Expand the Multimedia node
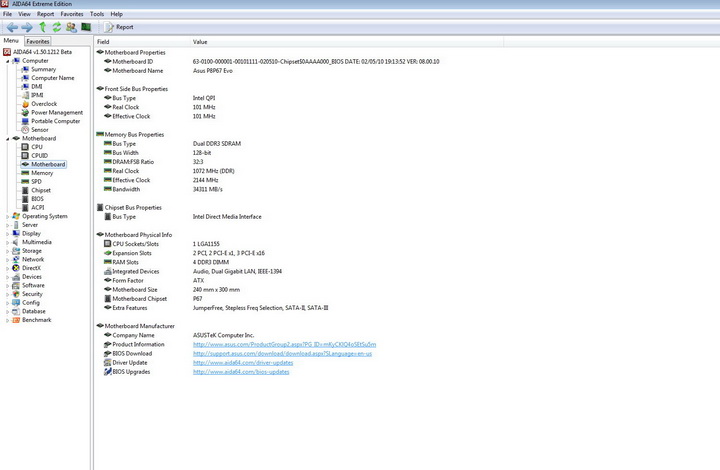720x470 pixels. click(x=7, y=242)
